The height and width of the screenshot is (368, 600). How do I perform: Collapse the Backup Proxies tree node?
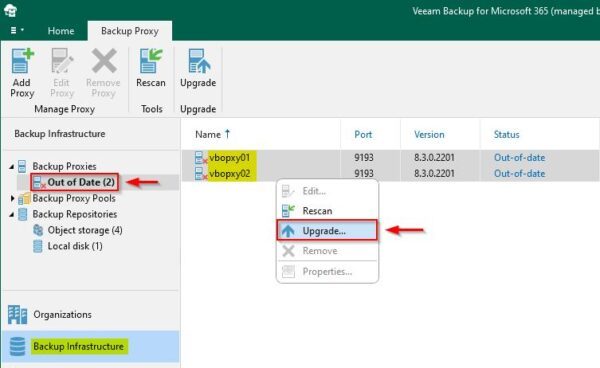point(11,166)
